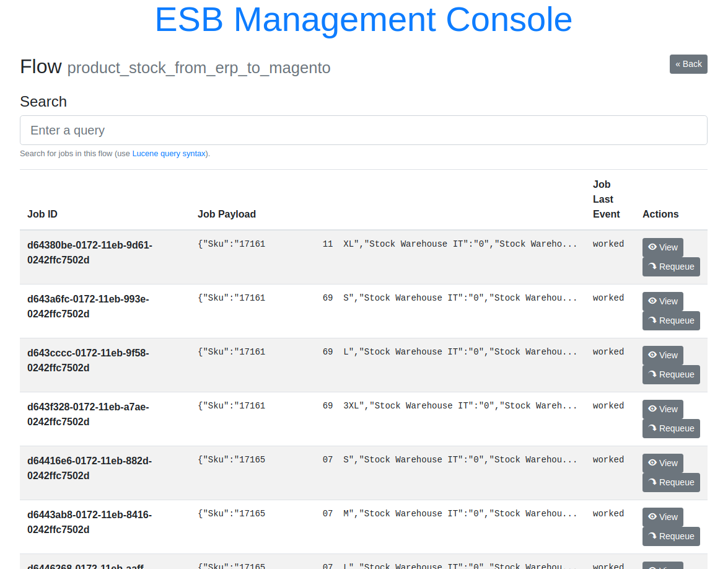The image size is (728, 569).
Task: Click flow name product_stock_from_erp_to_magento
Action: point(199,68)
